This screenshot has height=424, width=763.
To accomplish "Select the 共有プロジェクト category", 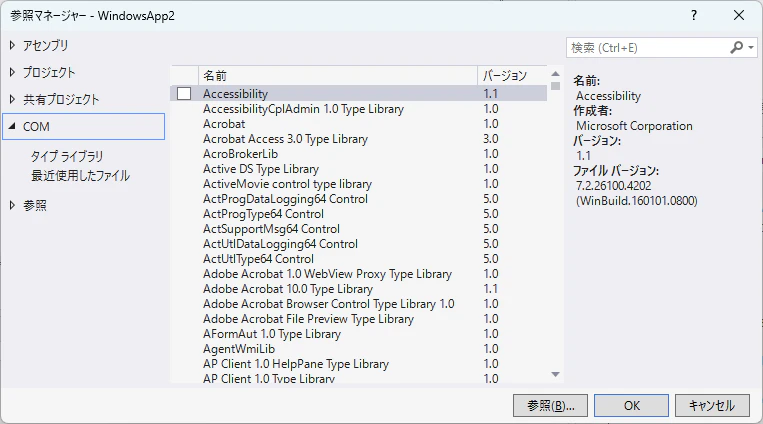I will point(61,99).
